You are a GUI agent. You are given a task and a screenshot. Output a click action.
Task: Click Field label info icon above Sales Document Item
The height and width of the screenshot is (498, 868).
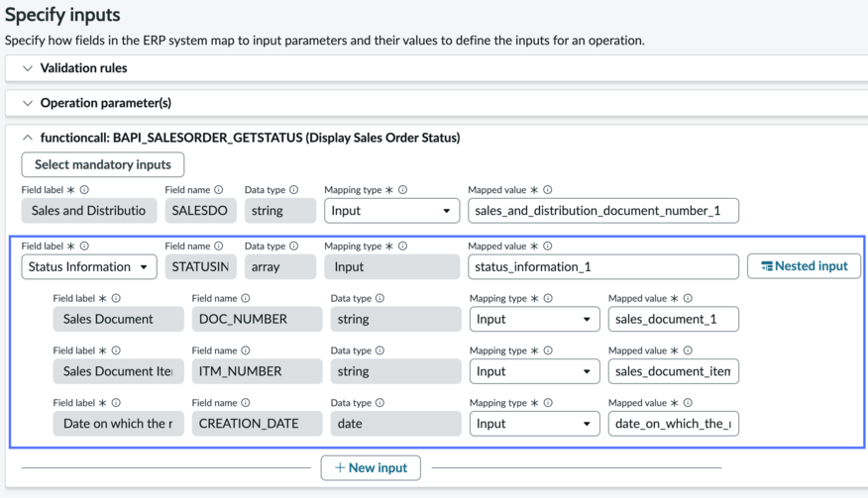(x=116, y=350)
